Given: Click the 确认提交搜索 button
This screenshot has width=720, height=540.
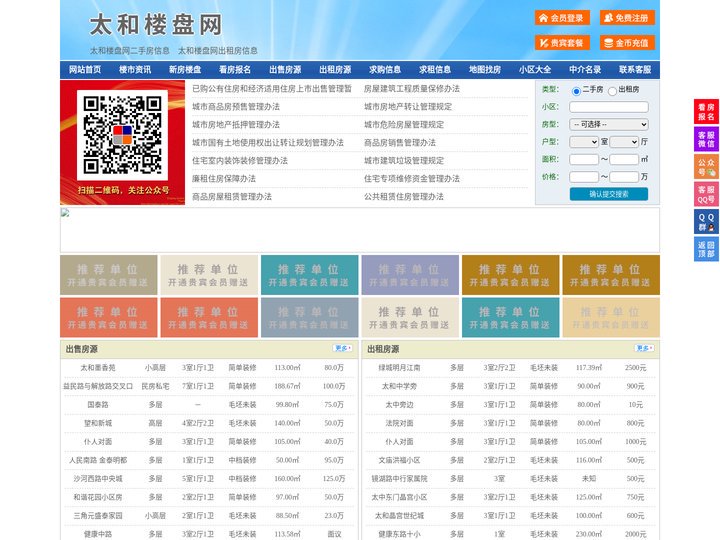Looking at the screenshot, I should tap(609, 194).
